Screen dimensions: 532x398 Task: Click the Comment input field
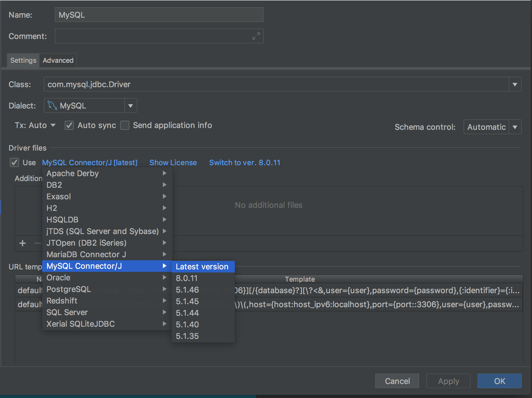pyautogui.click(x=159, y=36)
